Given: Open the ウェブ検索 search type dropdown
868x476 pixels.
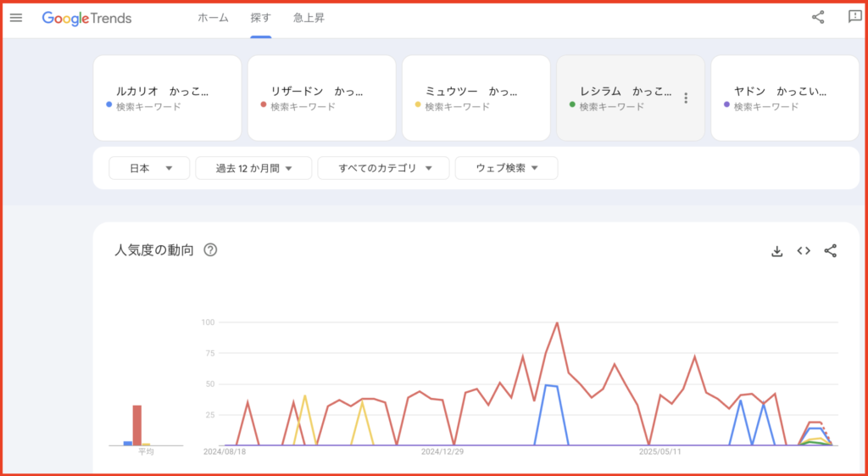Looking at the screenshot, I should pyautogui.click(x=507, y=168).
